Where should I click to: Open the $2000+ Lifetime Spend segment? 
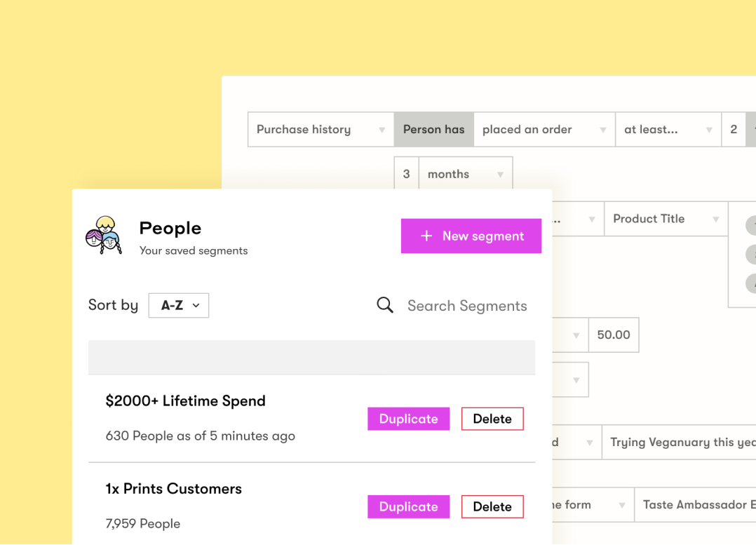click(x=186, y=401)
